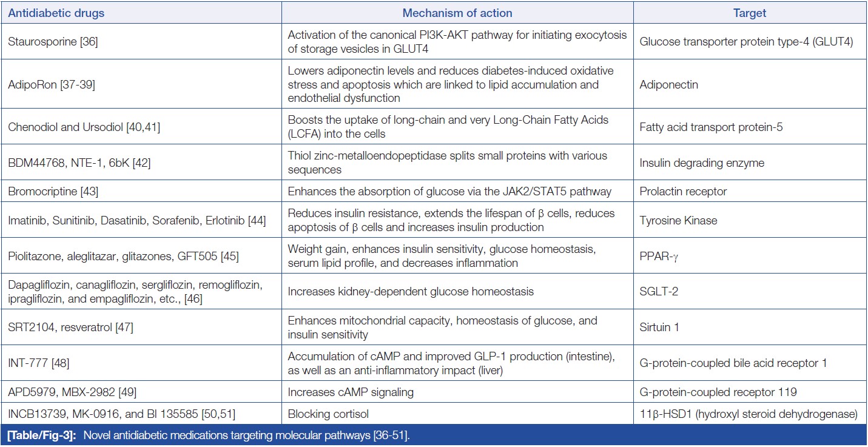This screenshot has width=868, height=447.
Task: Click the [Table/Fig-3] caption label
Action: tap(42, 435)
